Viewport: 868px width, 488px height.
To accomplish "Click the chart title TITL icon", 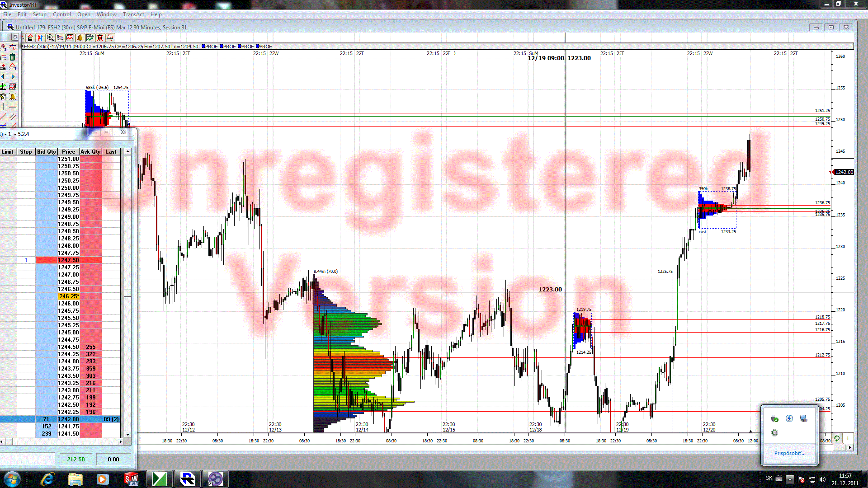I will pos(90,38).
